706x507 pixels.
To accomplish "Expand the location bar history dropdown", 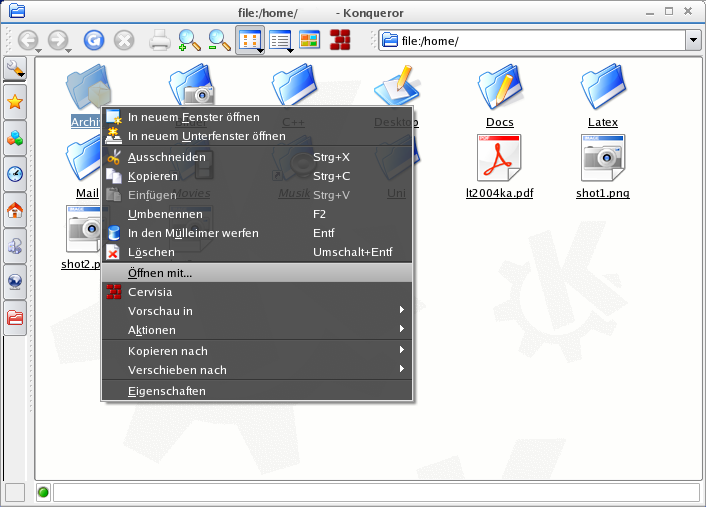I will point(693,41).
